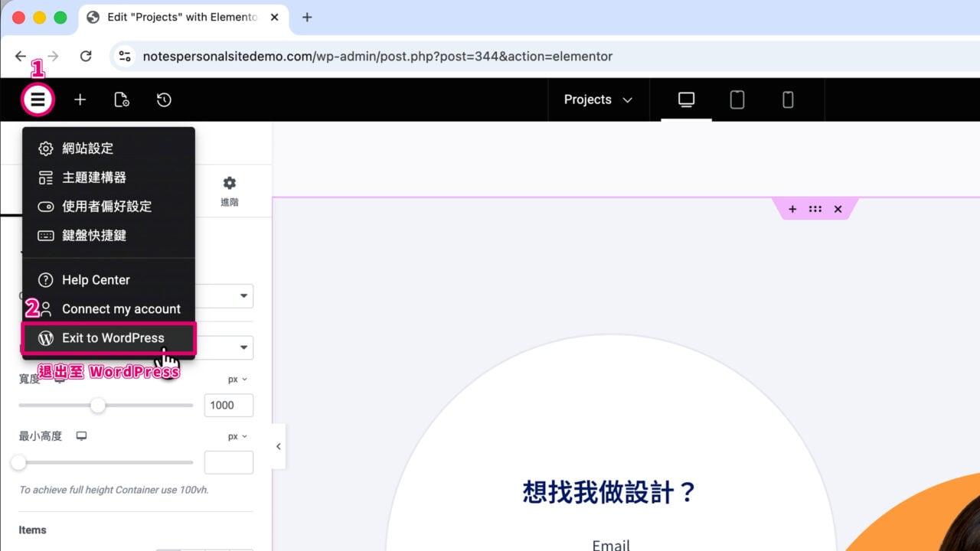
Task: Select 主題建構器 from the menu
Action: pyautogui.click(x=109, y=178)
